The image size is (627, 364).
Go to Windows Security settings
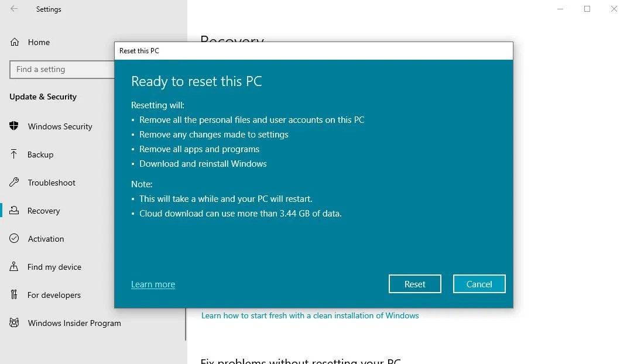click(60, 126)
